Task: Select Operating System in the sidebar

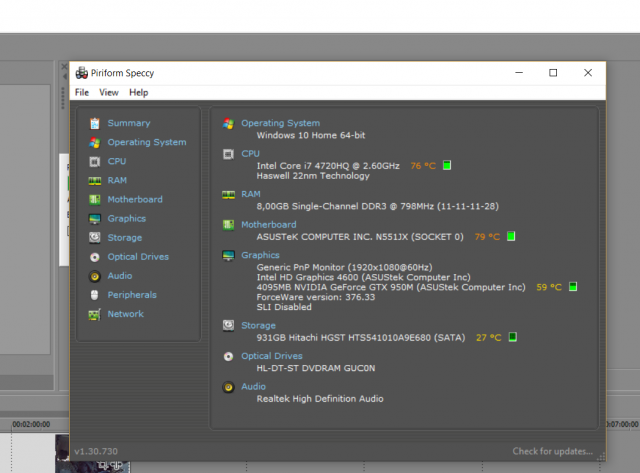Action: point(147,142)
